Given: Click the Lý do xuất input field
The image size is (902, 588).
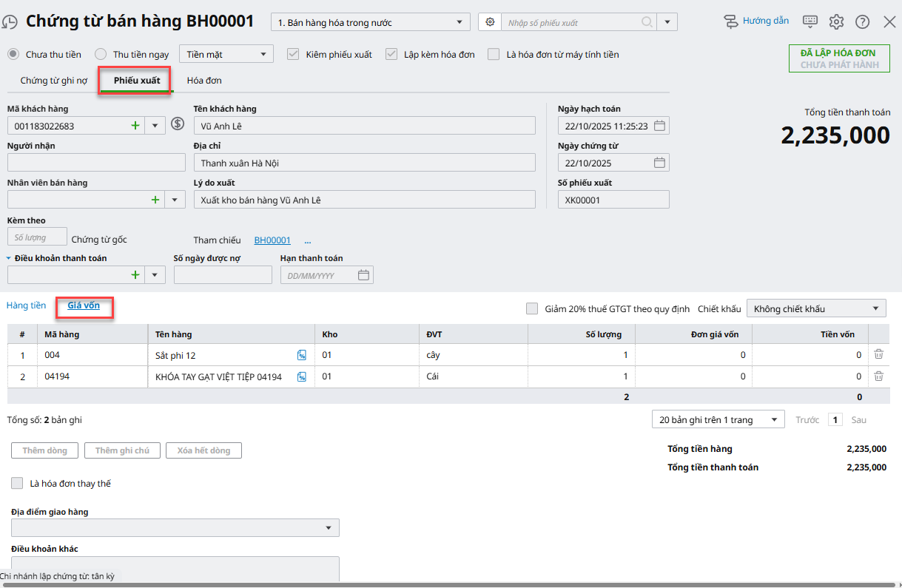Looking at the screenshot, I should 364,200.
